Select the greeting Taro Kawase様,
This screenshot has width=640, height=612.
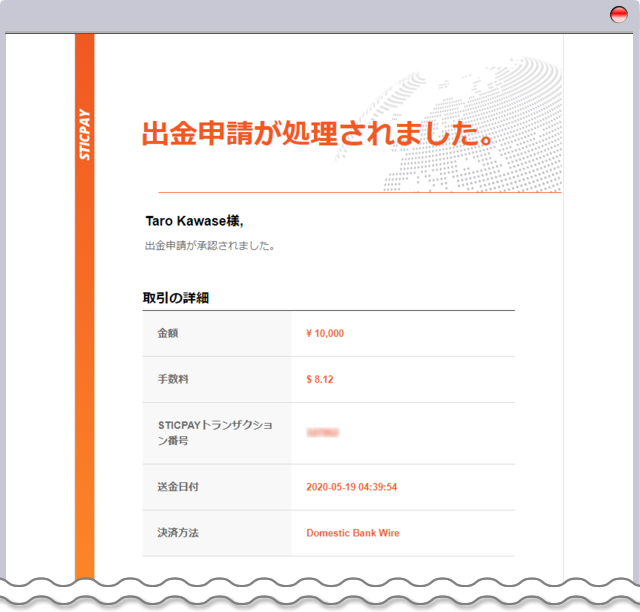pyautogui.click(x=194, y=221)
